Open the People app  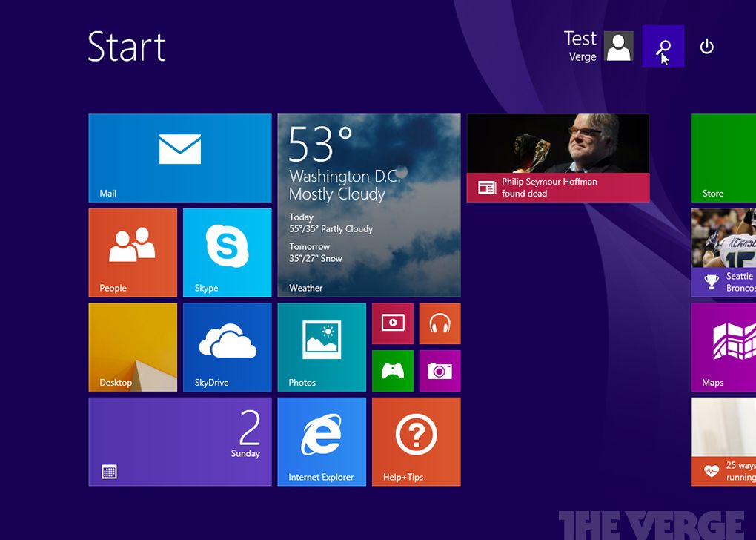pyautogui.click(x=132, y=252)
